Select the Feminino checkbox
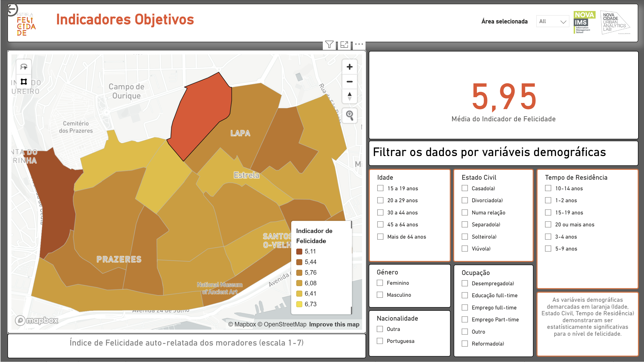This screenshot has width=644, height=362. pyautogui.click(x=380, y=283)
